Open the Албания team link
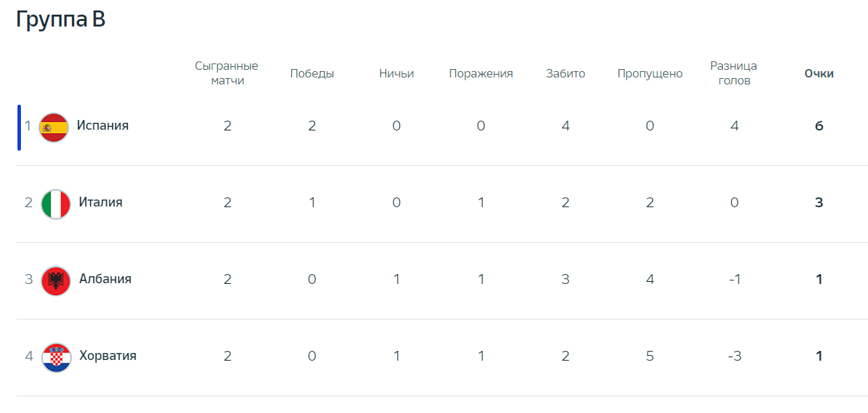 point(105,279)
